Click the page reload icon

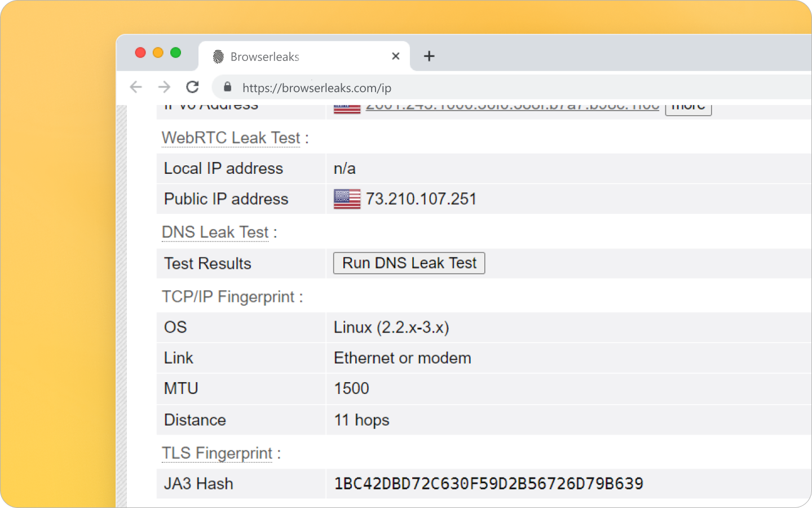coord(192,87)
